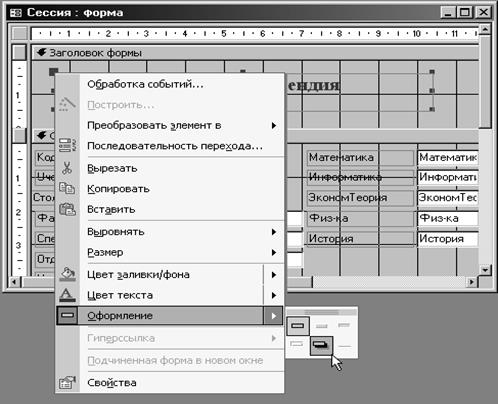Image resolution: width=498 pixels, height=404 pixels.
Task: Click the Оформление special effect icon
Action: click(68, 315)
